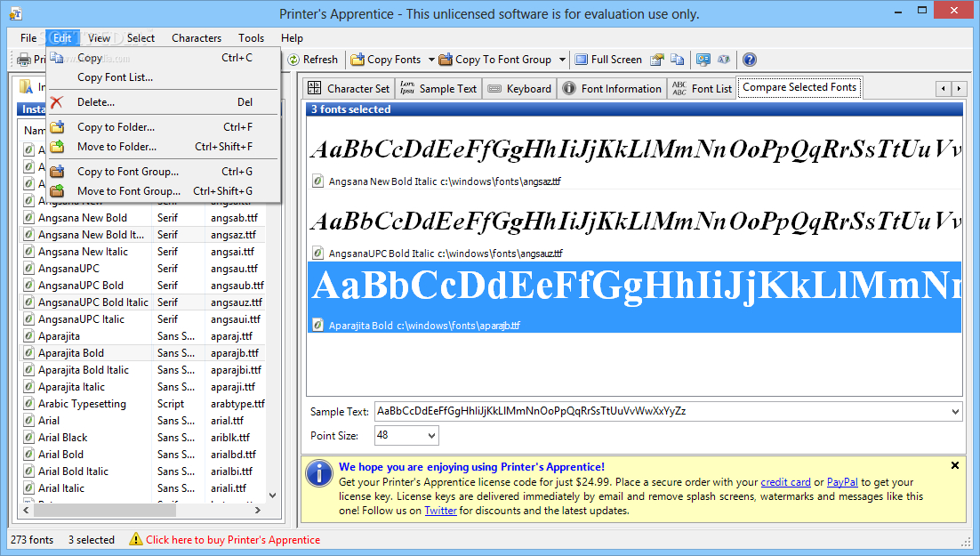The image size is (980, 556).
Task: Select Angsana New Bold in font list
Action: (x=83, y=218)
